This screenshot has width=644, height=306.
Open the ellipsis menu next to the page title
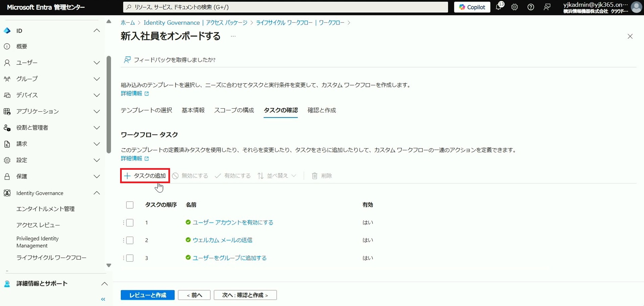pos(233,36)
